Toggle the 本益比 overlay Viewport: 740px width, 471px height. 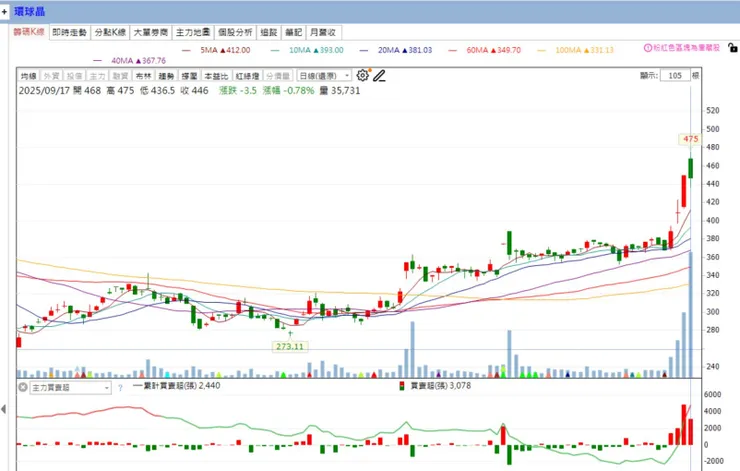pyautogui.click(x=216, y=76)
